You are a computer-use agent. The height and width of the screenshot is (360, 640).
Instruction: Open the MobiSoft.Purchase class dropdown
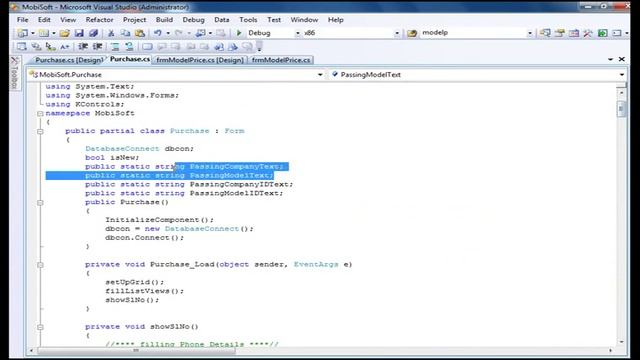click(320, 75)
